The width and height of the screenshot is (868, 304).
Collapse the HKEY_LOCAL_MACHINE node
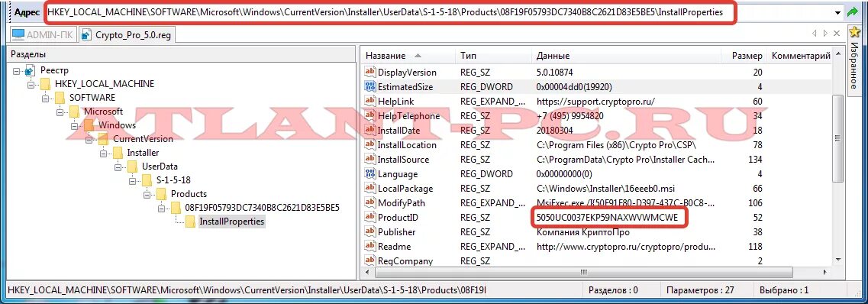click(x=31, y=84)
